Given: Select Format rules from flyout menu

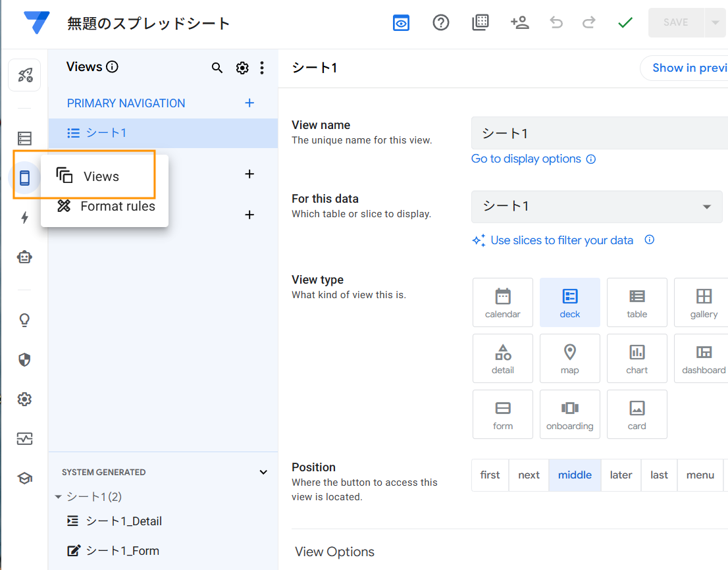Looking at the screenshot, I should [x=117, y=206].
